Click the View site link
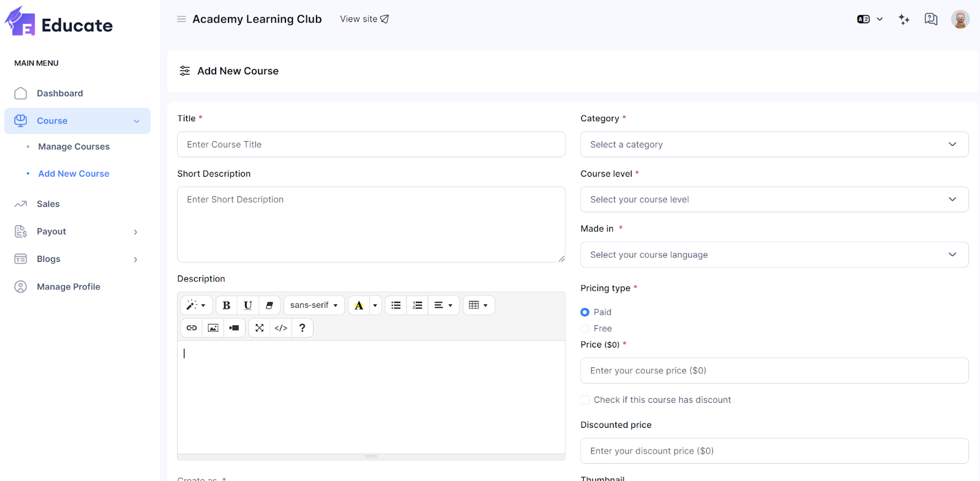Image resolution: width=980 pixels, height=481 pixels. coord(364,19)
